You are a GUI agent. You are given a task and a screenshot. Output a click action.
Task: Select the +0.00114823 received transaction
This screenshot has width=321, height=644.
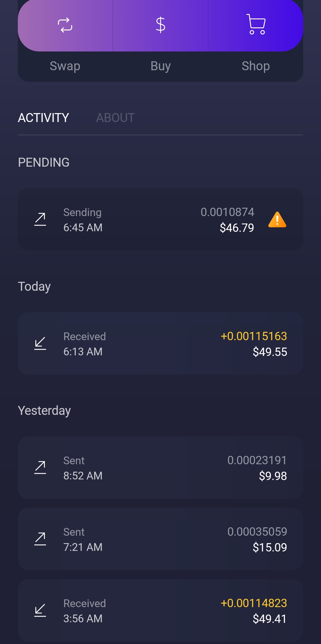[160, 611]
